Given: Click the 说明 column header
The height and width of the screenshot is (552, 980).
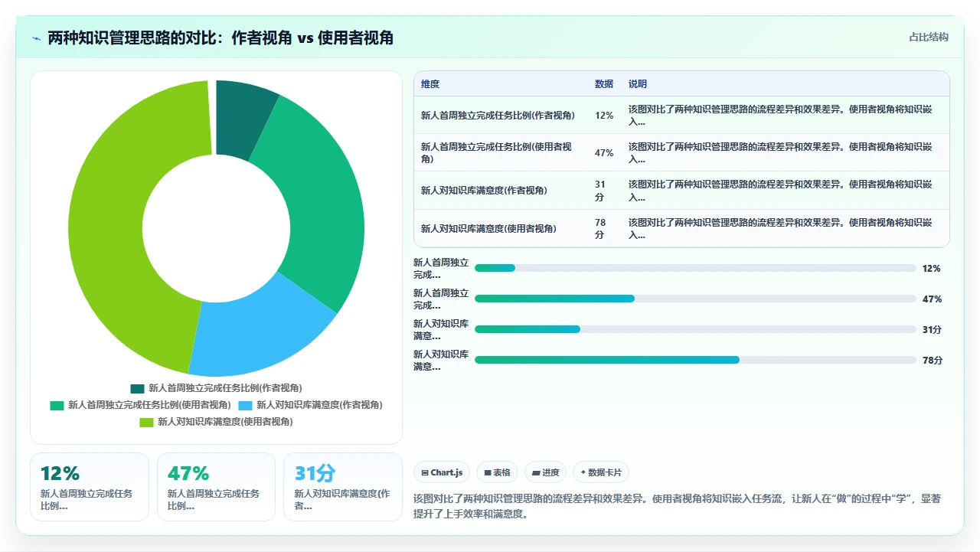Looking at the screenshot, I should click(x=638, y=84).
